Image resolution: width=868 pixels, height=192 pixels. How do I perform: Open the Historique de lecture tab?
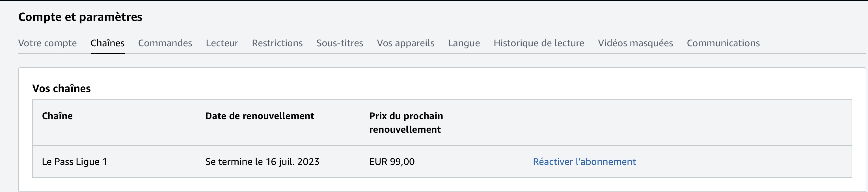539,43
